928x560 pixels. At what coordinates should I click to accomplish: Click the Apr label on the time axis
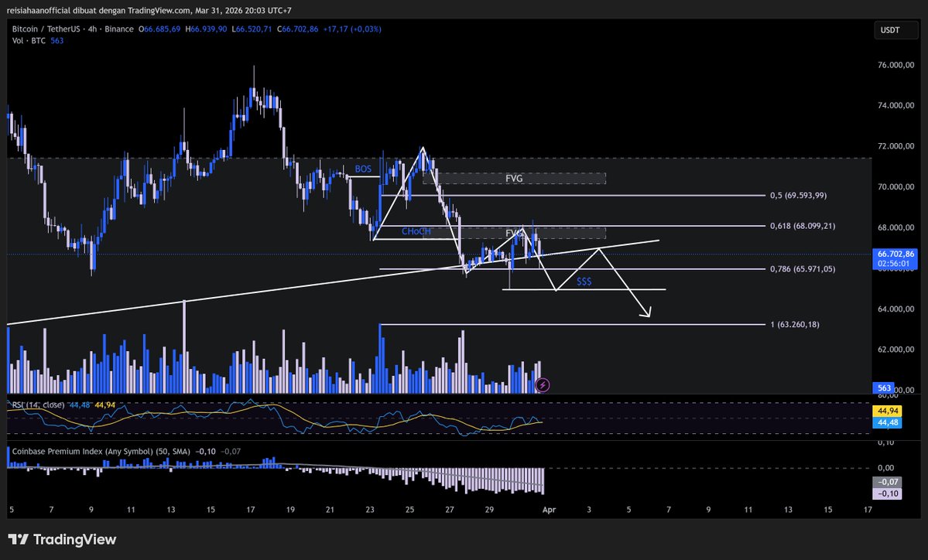[x=550, y=509]
